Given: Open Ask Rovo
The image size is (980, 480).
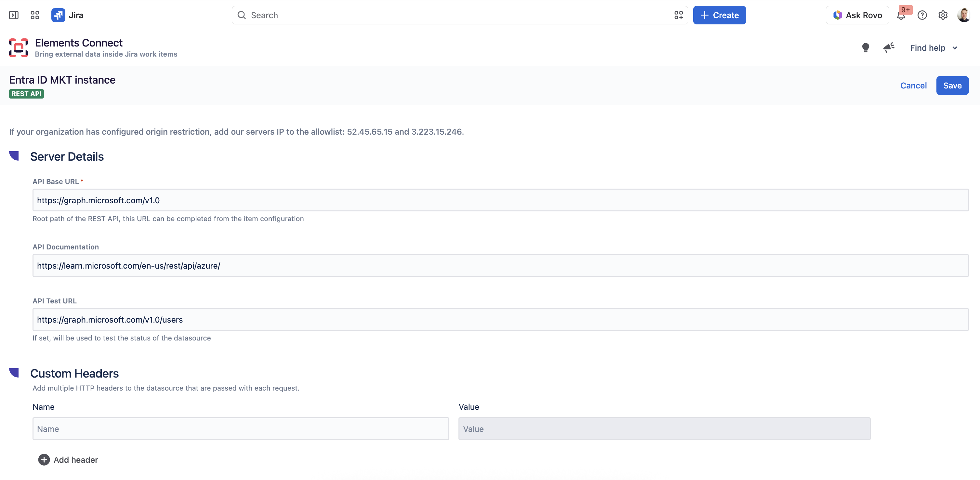Looking at the screenshot, I should click(857, 15).
